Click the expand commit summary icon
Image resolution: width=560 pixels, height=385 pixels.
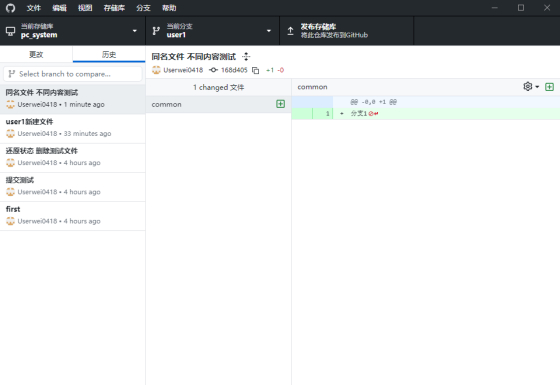tap(246, 56)
